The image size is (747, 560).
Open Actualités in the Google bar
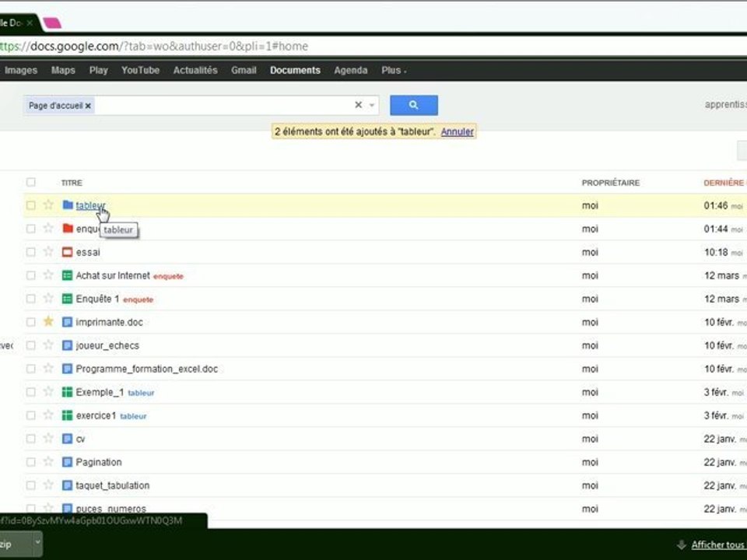(x=195, y=71)
